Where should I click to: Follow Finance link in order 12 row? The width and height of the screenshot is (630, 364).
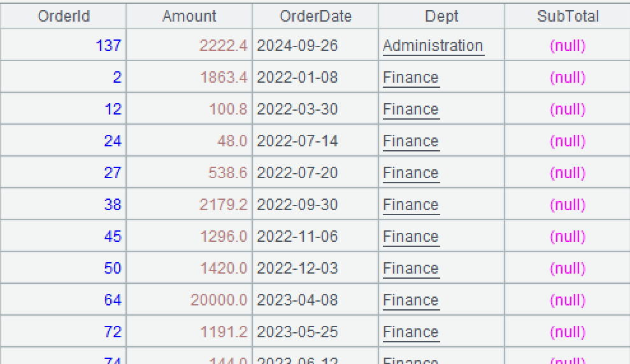coord(411,109)
